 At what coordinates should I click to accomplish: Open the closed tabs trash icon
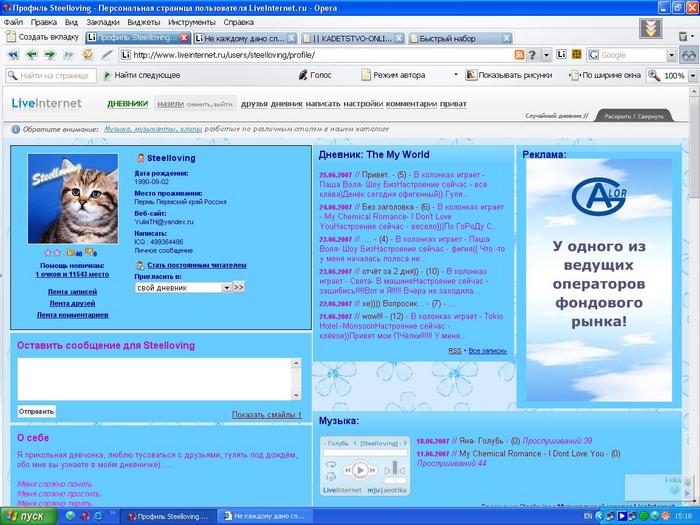(683, 37)
